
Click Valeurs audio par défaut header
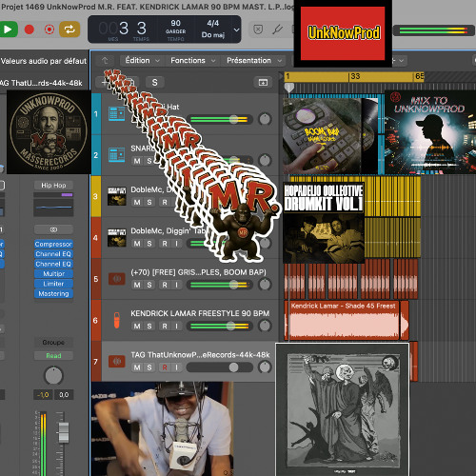click(44, 61)
